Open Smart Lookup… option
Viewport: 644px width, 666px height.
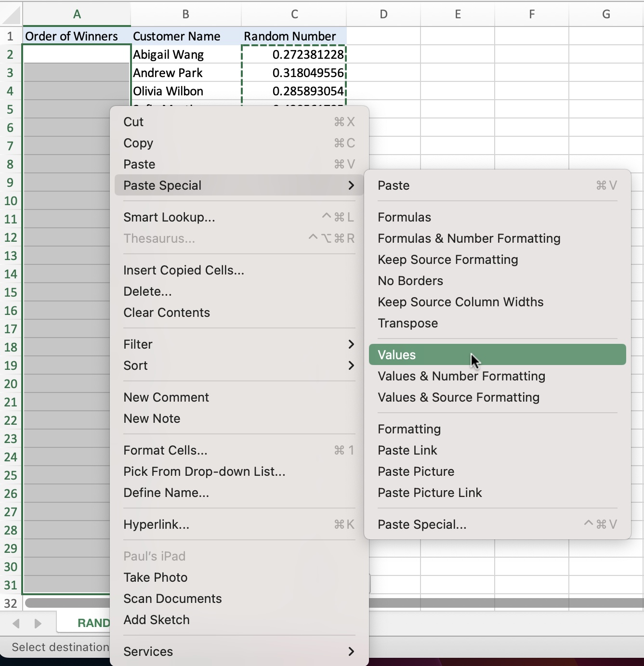pyautogui.click(x=239, y=217)
